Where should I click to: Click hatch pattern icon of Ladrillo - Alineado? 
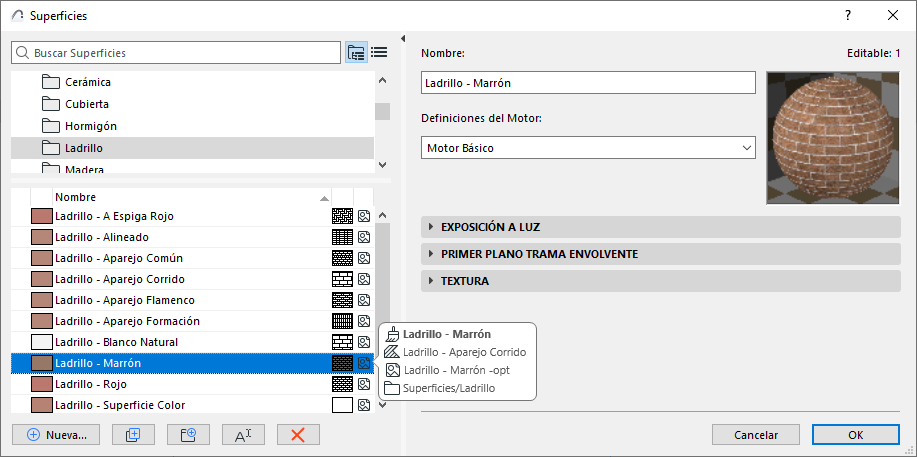[342, 237]
